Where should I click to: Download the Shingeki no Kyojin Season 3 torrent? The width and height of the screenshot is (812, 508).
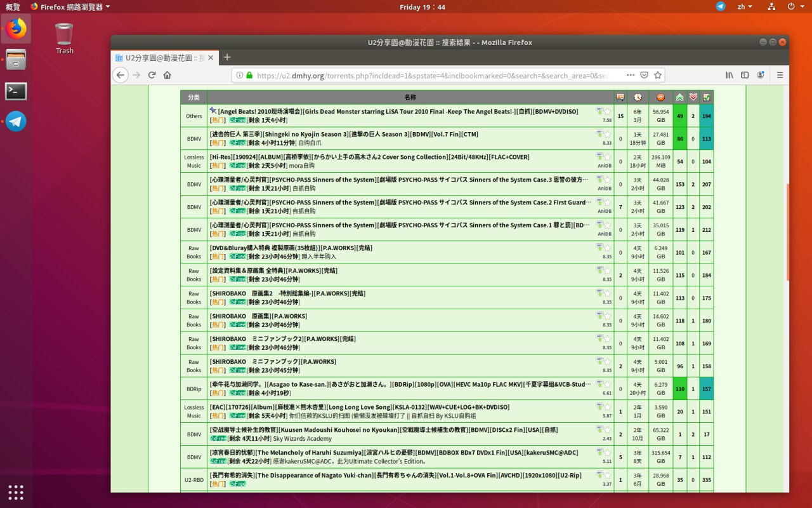599,134
